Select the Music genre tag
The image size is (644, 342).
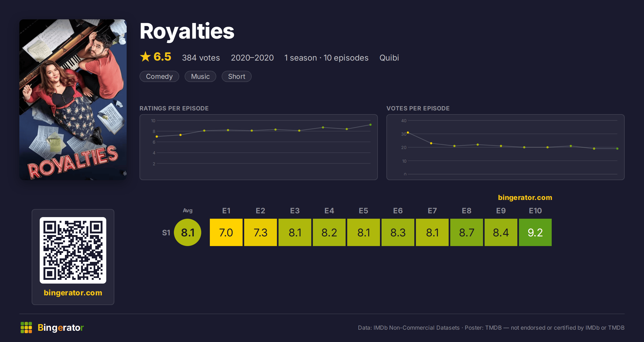point(200,76)
